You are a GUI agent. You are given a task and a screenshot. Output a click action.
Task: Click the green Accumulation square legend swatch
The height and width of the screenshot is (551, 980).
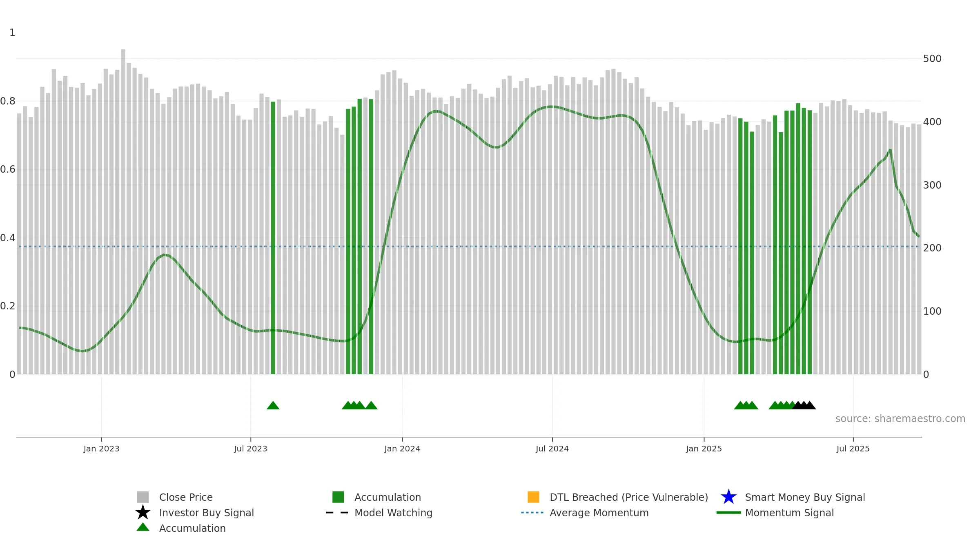(338, 497)
